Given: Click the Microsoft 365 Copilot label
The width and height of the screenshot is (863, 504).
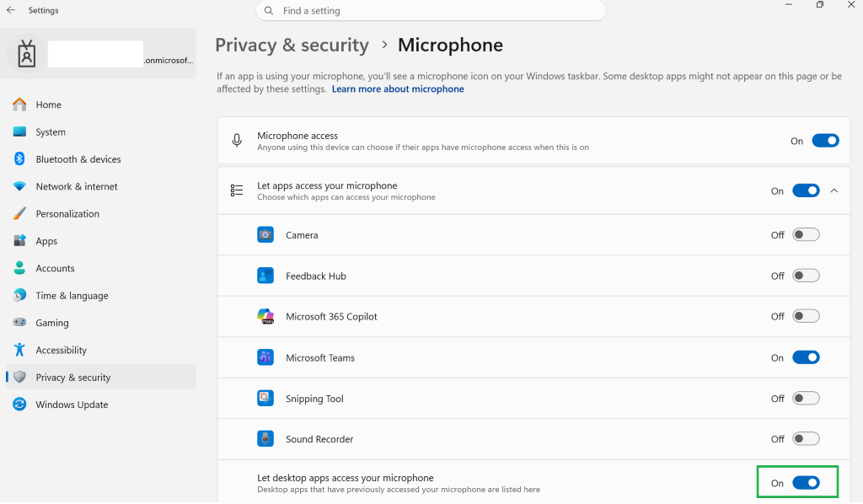Looking at the screenshot, I should pos(331,316).
